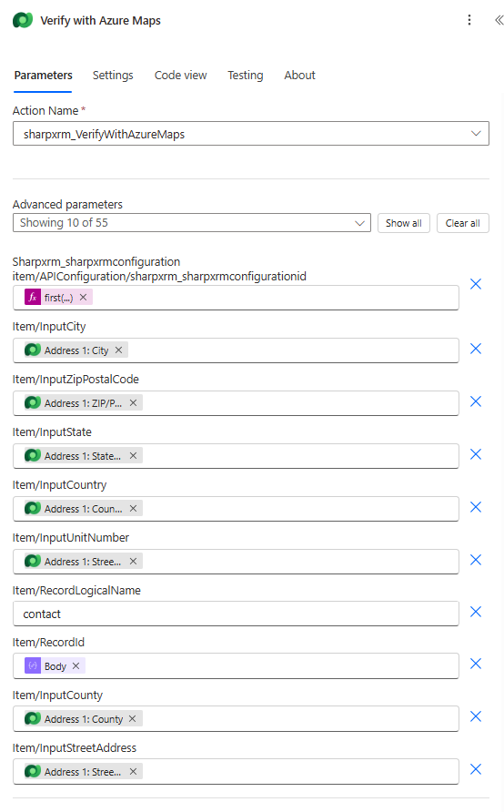Delete the Address 1: City token
Viewport: 504px width, 812px height.
click(118, 350)
